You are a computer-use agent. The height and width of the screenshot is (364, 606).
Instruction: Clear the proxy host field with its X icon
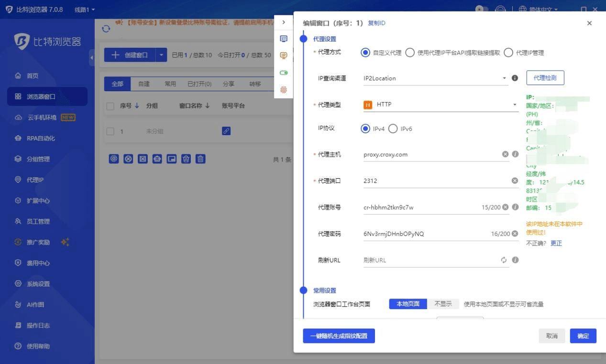pyautogui.click(x=505, y=154)
